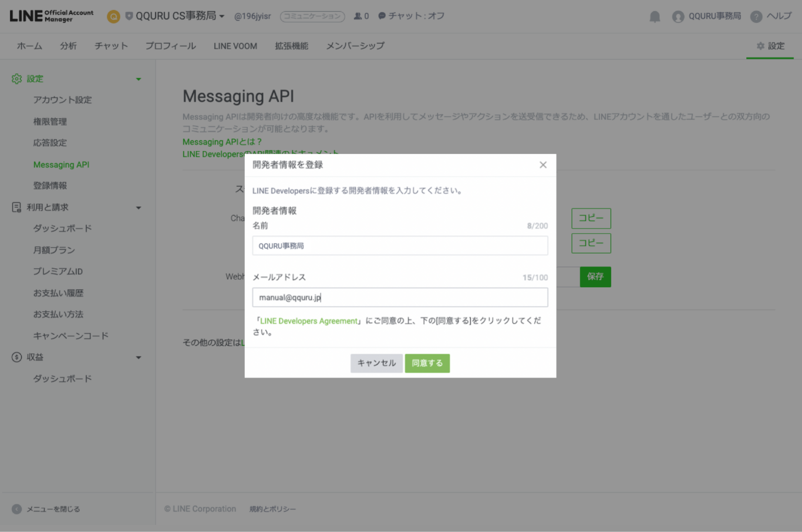Click the billing document icon beside 利用と請求
Image resolution: width=802 pixels, height=532 pixels.
16,207
